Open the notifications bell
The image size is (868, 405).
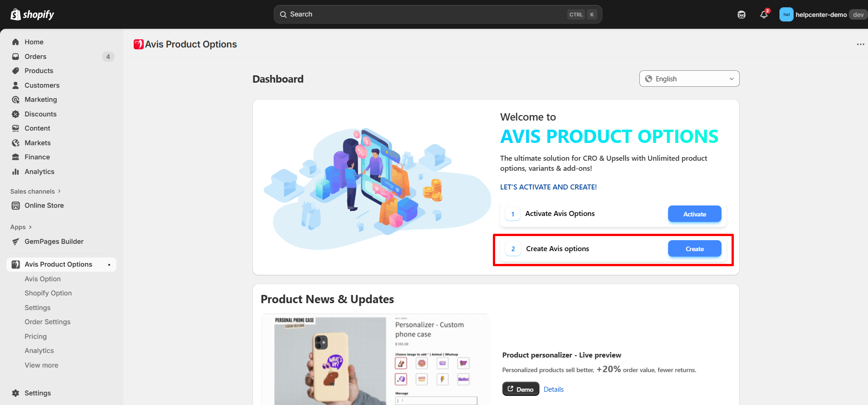pos(764,15)
